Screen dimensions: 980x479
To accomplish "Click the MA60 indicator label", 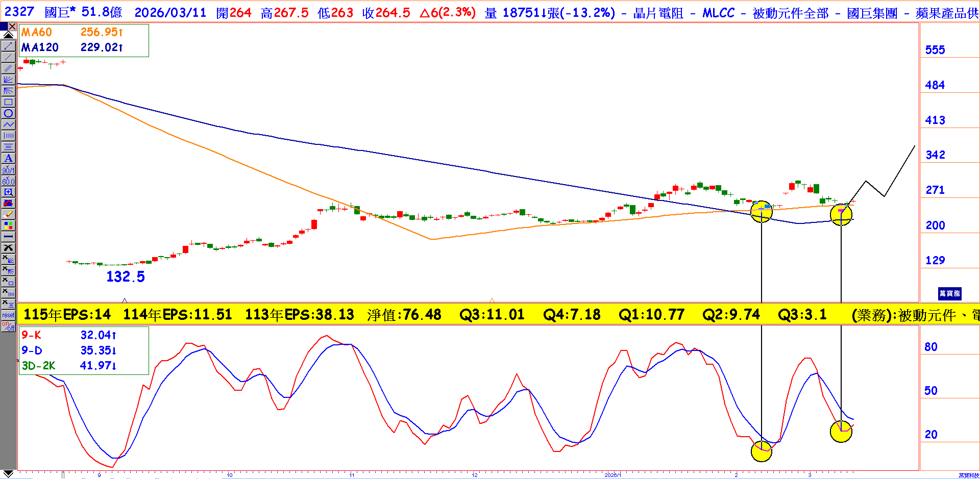I will pos(36,32).
